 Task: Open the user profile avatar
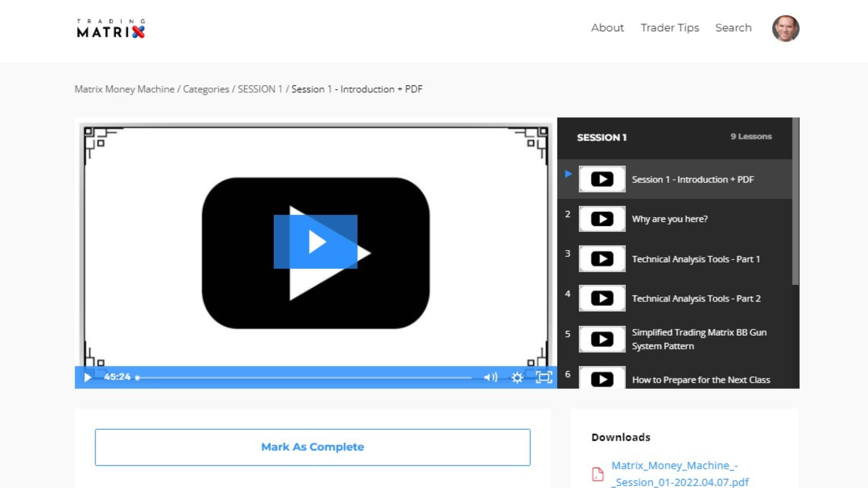point(785,28)
